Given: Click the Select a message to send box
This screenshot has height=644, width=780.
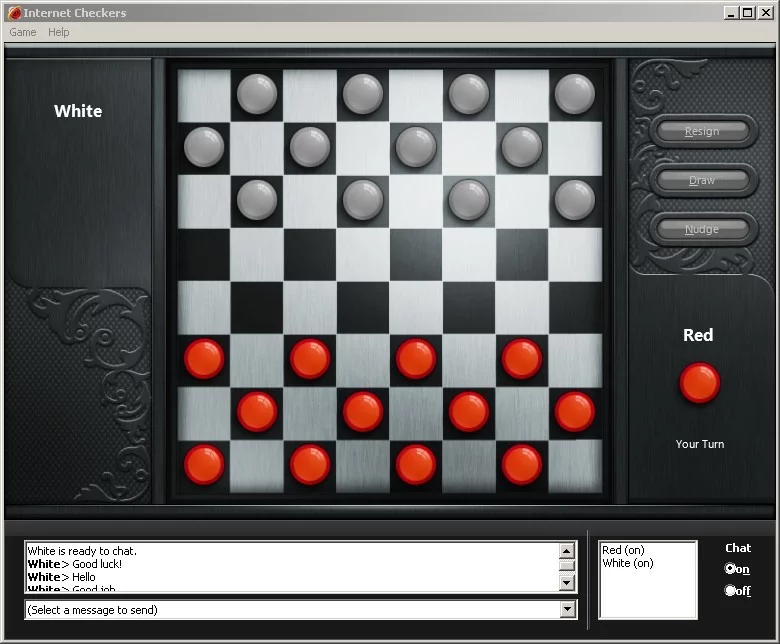Looking at the screenshot, I should coord(301,610).
